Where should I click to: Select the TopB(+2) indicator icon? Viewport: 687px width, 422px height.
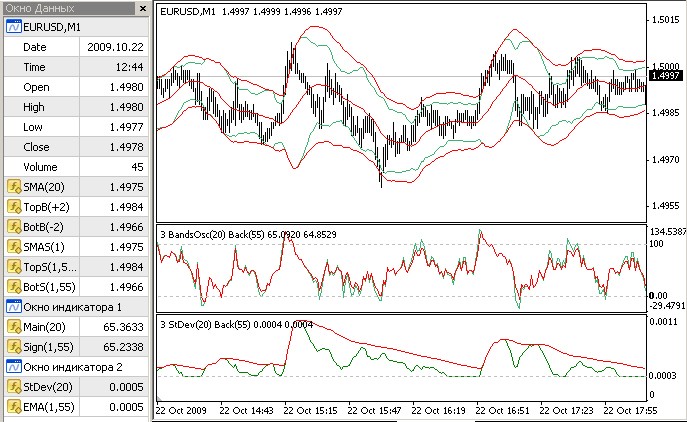click(x=14, y=206)
